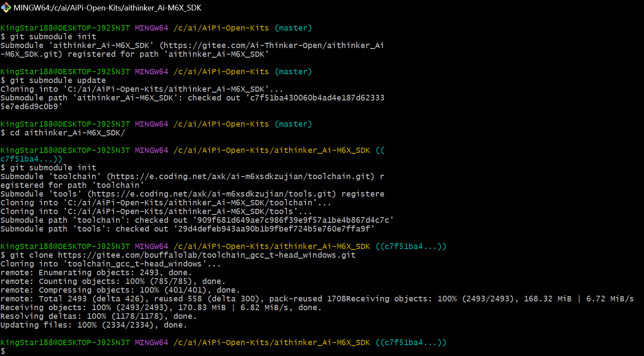
Task: Click the 'c7f51ba4...))' branch continuation line
Action: pos(31,159)
